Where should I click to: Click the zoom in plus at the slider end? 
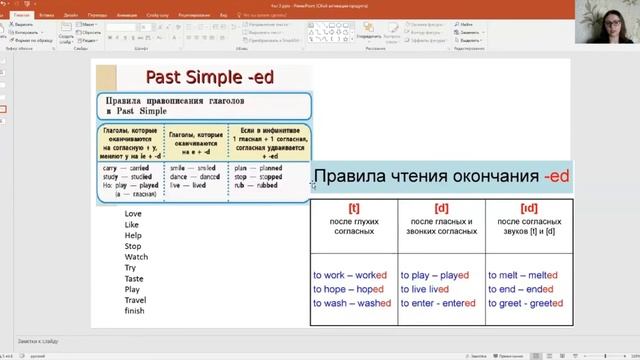click(x=625, y=356)
